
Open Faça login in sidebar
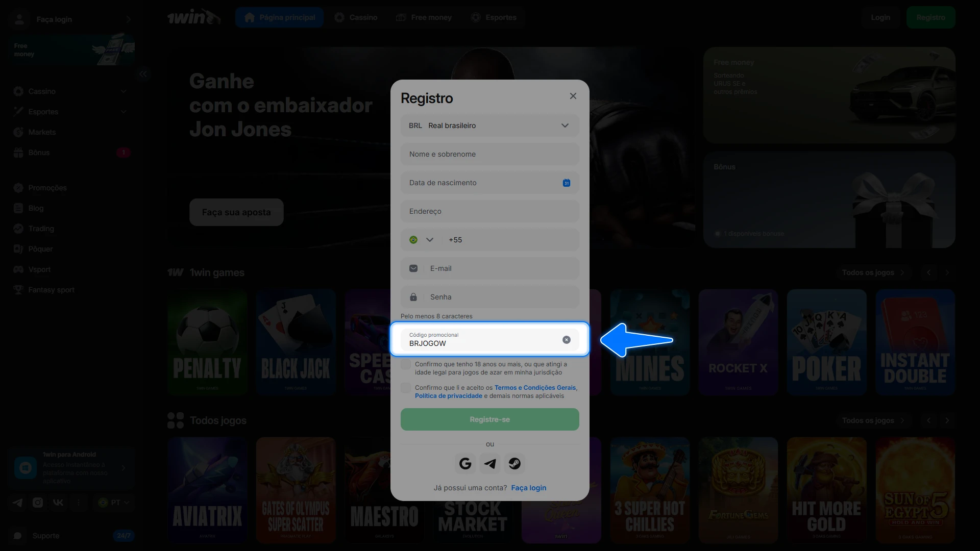[x=71, y=19]
